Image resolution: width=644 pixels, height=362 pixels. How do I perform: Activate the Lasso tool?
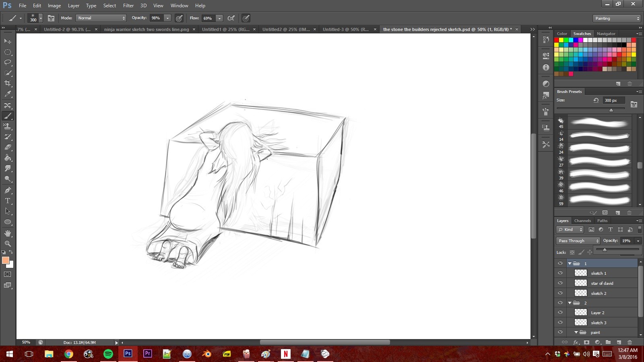click(x=8, y=62)
